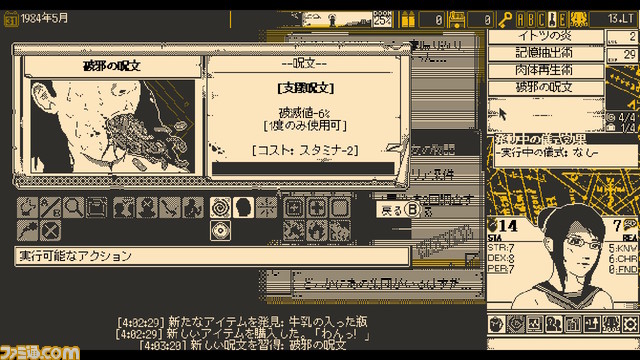Select mystery slot B
This screenshot has height=360, width=640.
tap(531, 19)
